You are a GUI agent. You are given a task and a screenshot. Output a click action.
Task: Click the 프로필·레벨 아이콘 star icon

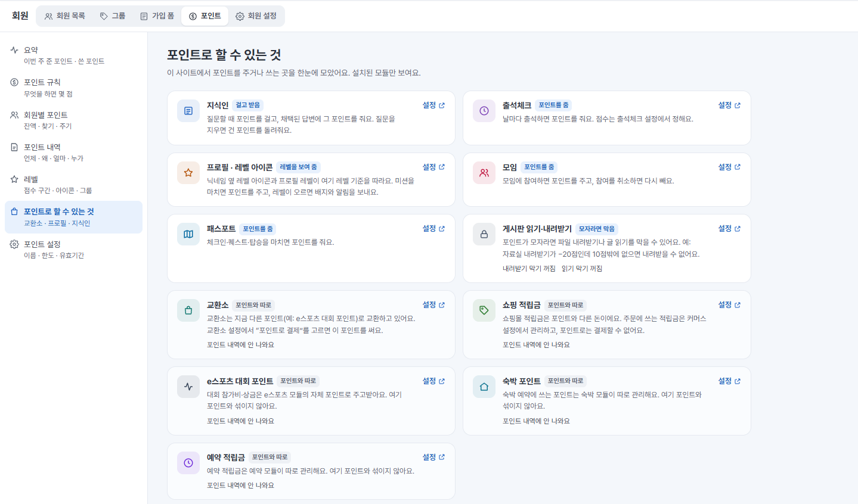188,173
